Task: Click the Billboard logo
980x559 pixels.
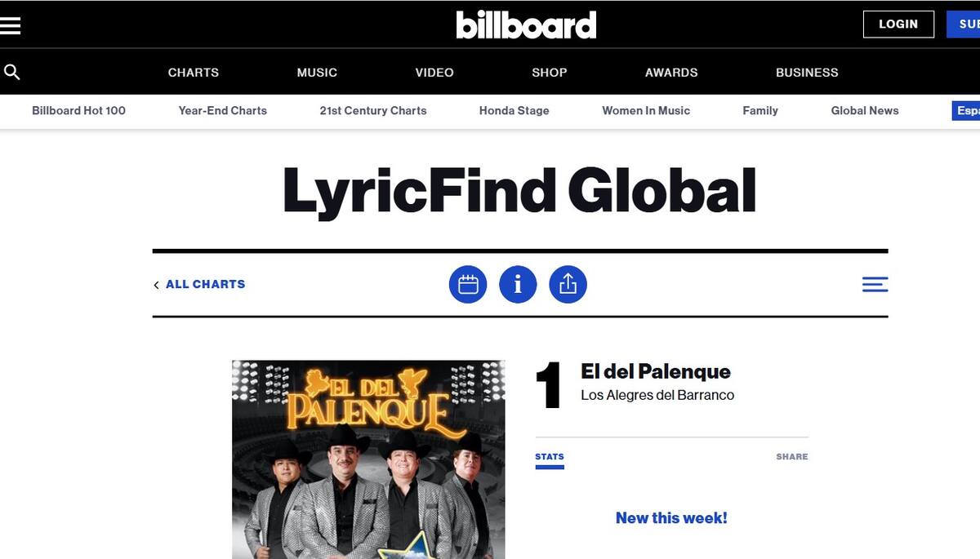Action: [x=528, y=24]
